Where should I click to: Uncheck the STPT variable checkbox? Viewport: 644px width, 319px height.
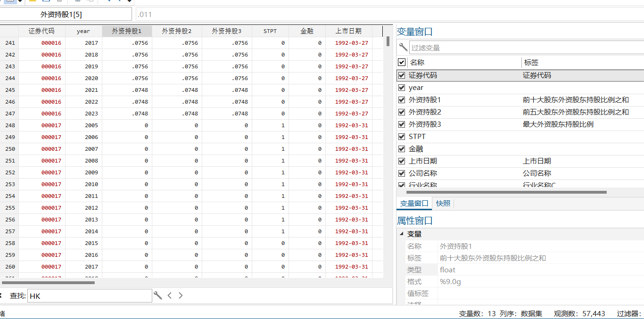402,137
